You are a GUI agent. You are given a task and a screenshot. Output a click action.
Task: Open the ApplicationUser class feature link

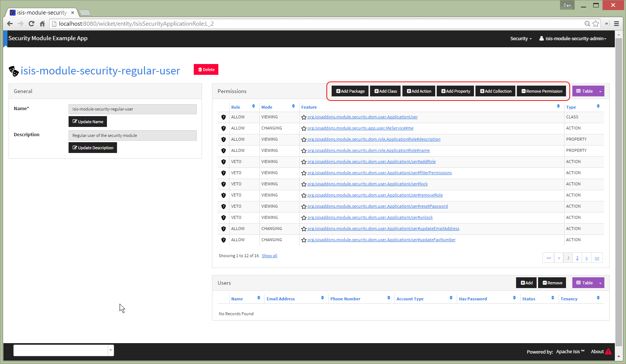[x=362, y=117]
